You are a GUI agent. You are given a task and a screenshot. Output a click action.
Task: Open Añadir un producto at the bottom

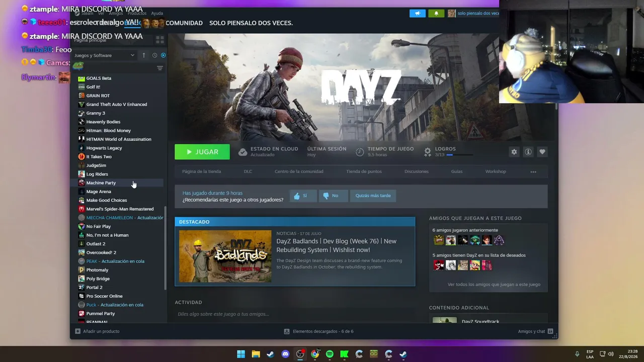tap(97, 331)
